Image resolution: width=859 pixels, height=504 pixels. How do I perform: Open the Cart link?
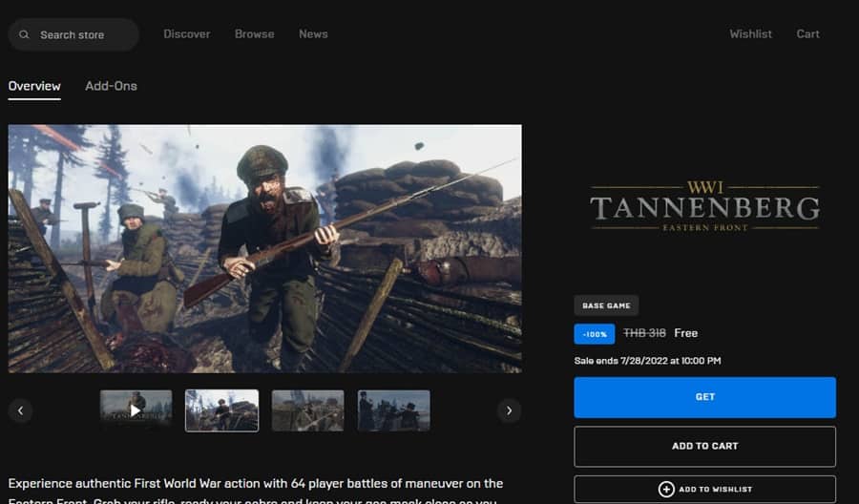coord(808,34)
